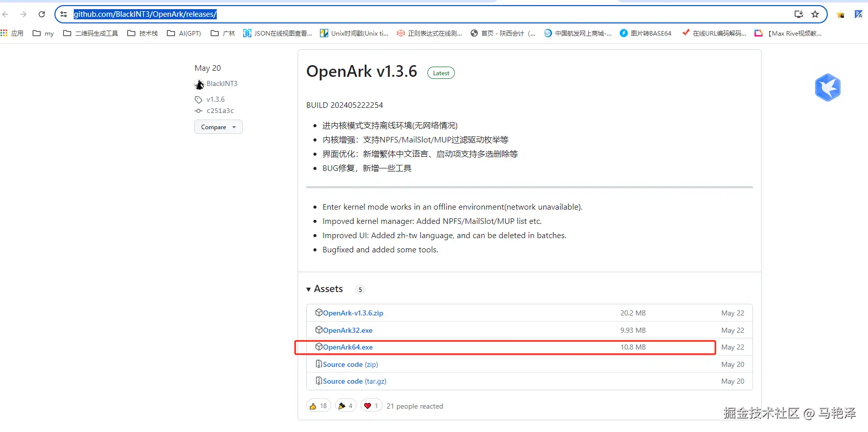Open commit c251a3c

click(x=220, y=110)
